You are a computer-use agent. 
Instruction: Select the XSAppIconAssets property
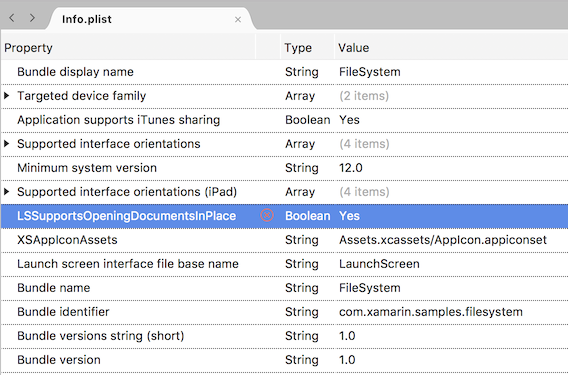coord(67,240)
